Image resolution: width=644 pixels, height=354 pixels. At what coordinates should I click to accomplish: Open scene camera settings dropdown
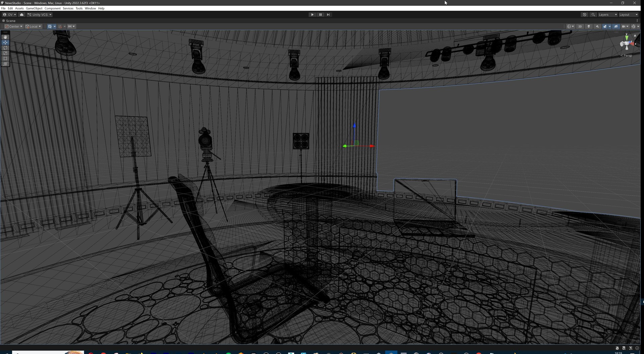625,27
